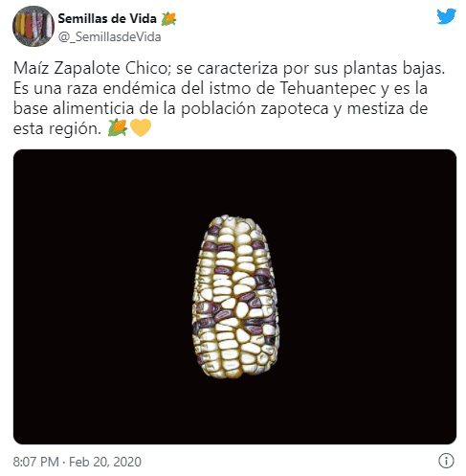Click the corn emoji ending the tweet
This screenshot has height=476, width=466.
point(117,128)
